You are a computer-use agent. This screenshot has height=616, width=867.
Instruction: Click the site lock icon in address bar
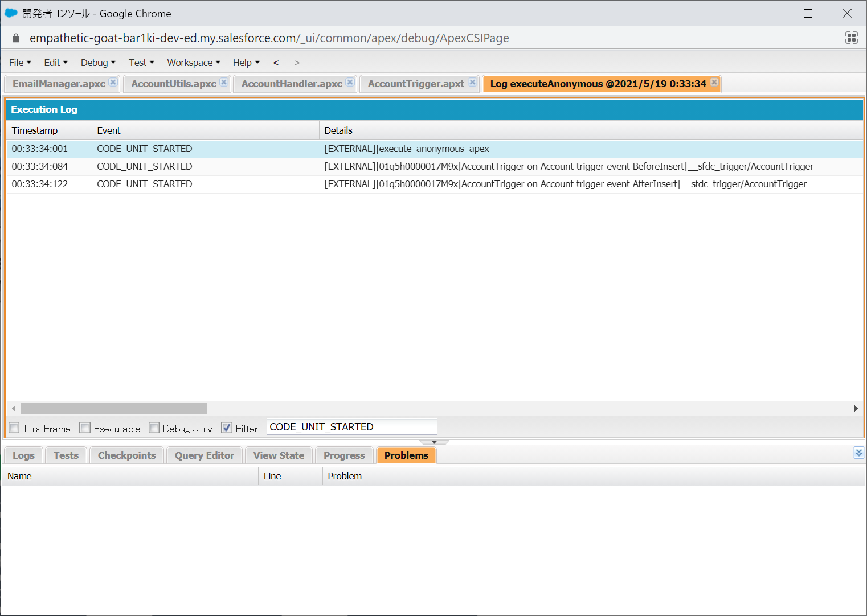click(x=16, y=38)
